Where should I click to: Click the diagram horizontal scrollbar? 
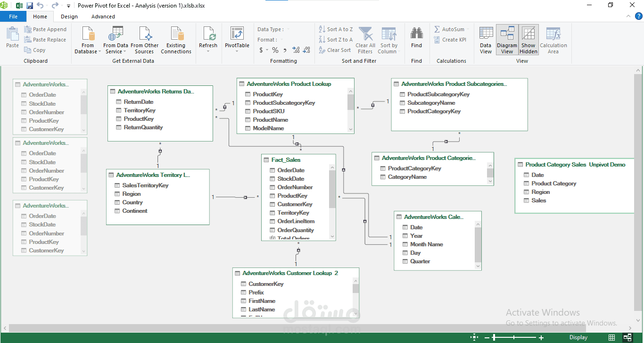point(297,328)
